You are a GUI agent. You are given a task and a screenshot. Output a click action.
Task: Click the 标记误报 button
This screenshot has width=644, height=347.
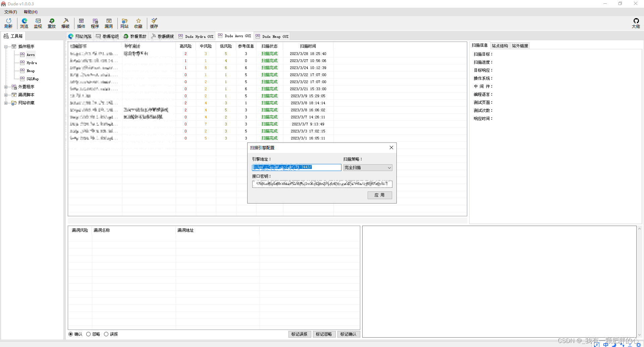[x=300, y=334]
